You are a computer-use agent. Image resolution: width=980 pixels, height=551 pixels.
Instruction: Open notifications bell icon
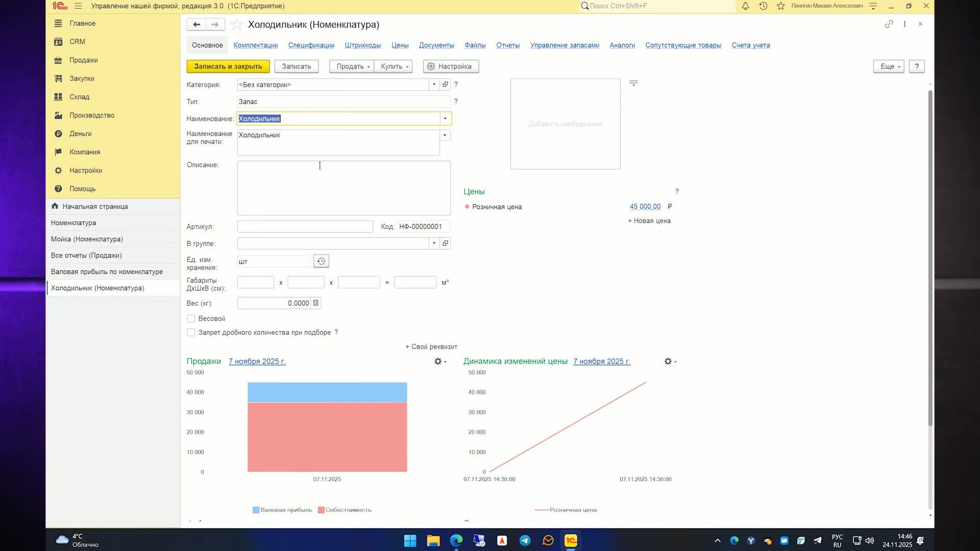[745, 6]
